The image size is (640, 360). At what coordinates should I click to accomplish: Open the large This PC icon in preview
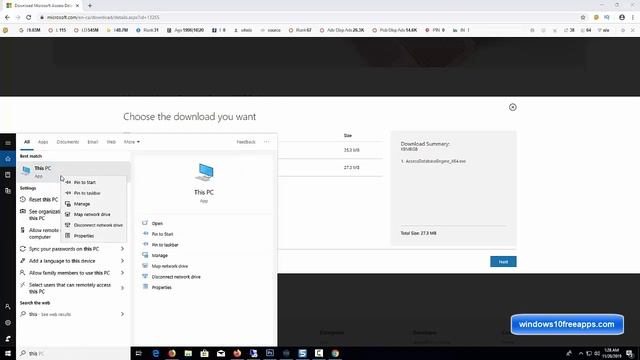tap(204, 172)
